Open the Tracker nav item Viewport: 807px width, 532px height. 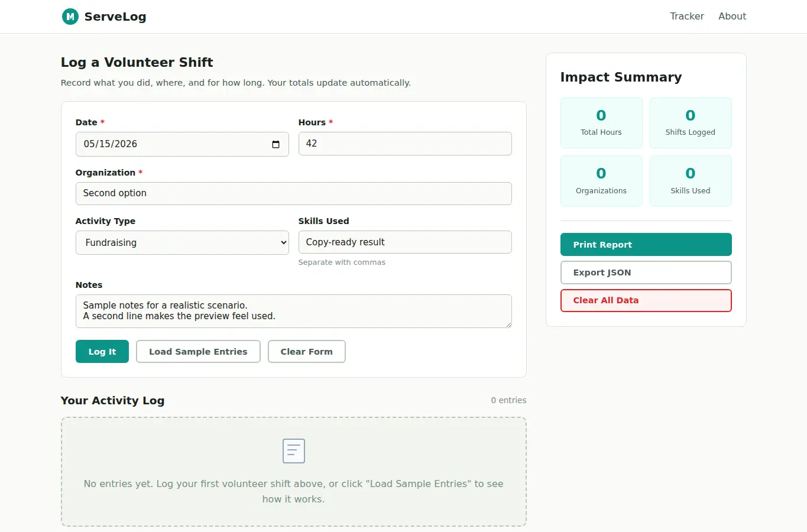click(686, 17)
